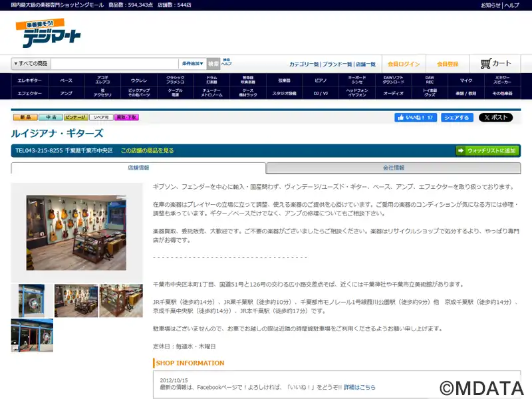Click into the product search field
This screenshot has height=399, width=532.
tap(114, 64)
